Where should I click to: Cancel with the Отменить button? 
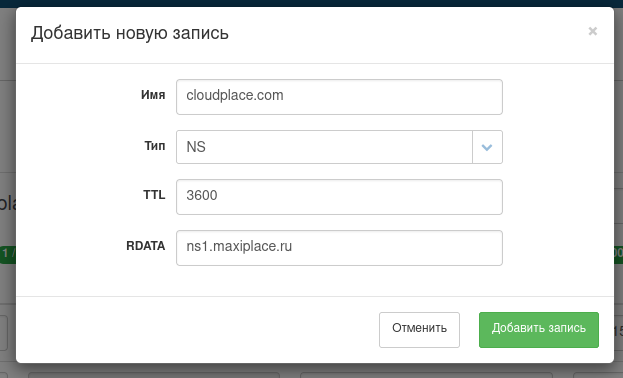(x=419, y=330)
